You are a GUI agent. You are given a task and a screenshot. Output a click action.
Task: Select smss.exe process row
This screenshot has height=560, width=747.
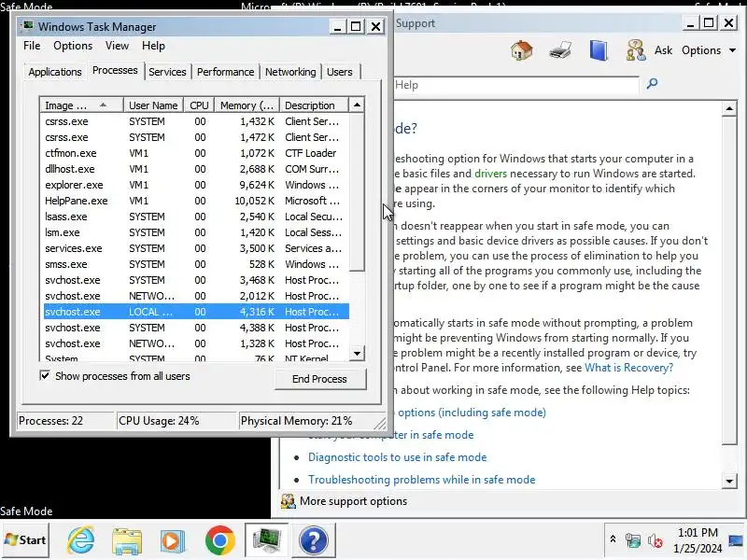tap(196, 264)
